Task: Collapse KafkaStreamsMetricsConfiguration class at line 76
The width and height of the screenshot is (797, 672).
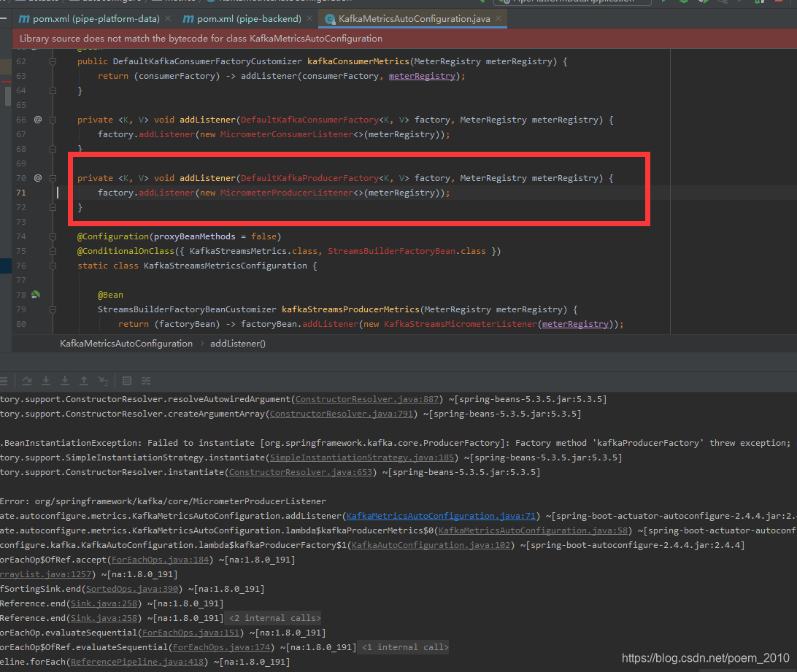Action: pos(53,266)
